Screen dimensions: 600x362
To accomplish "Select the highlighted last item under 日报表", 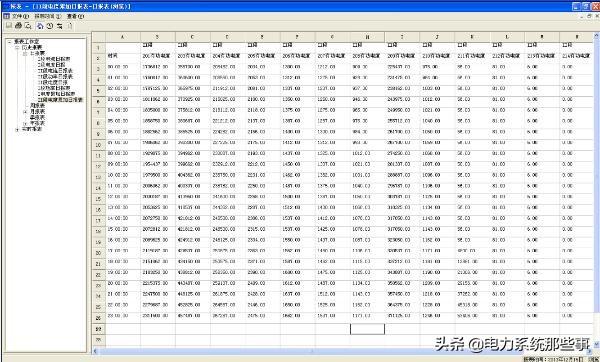I will point(60,99).
